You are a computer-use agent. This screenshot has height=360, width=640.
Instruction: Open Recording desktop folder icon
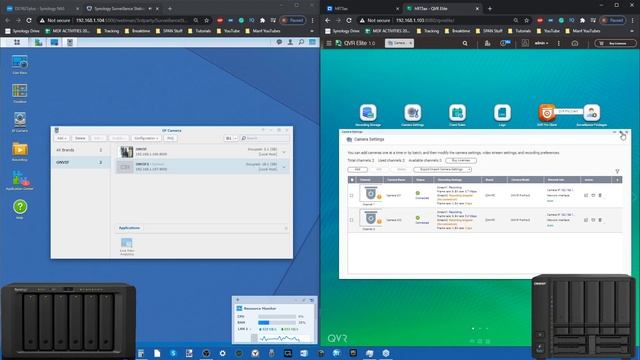coord(20,151)
